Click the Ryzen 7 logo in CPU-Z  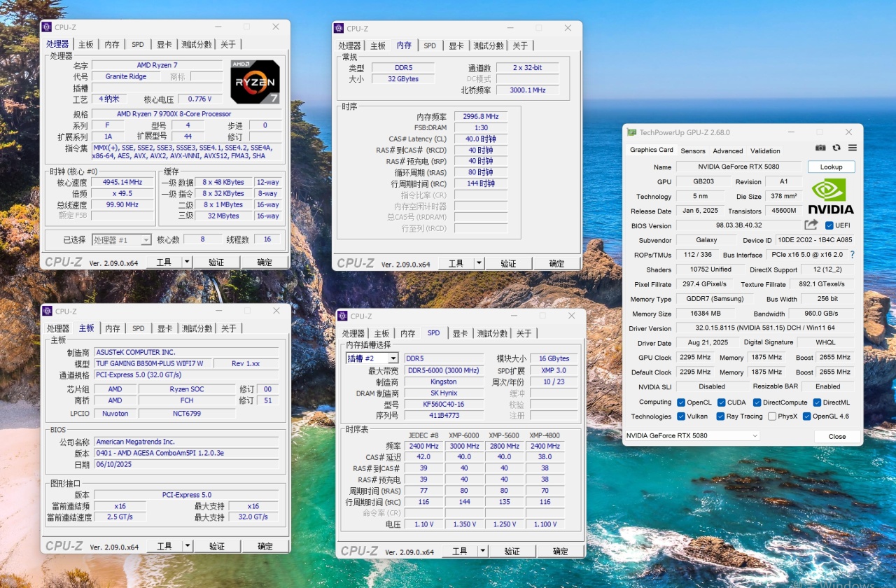[255, 82]
